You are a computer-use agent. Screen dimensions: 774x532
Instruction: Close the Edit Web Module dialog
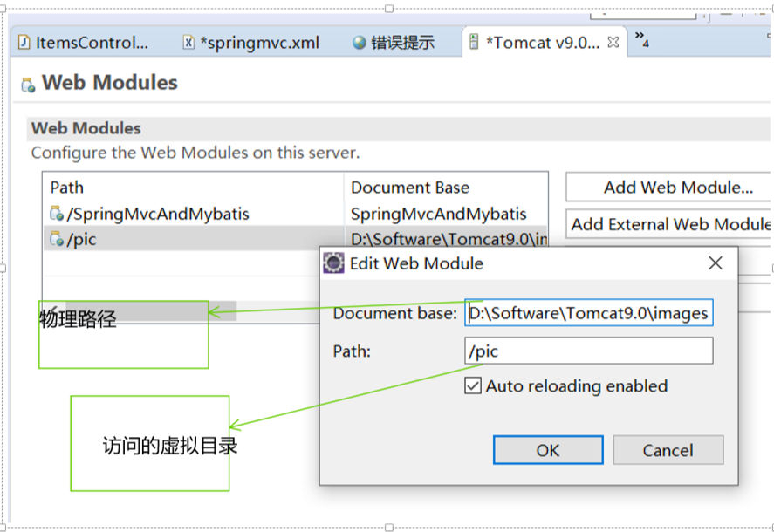point(716,263)
